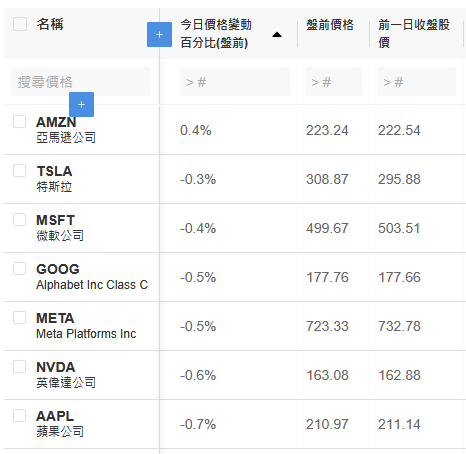Image resolution: width=466 pixels, height=454 pixels.
Task: Select the AAPL row checkbox
Action: click(x=19, y=416)
